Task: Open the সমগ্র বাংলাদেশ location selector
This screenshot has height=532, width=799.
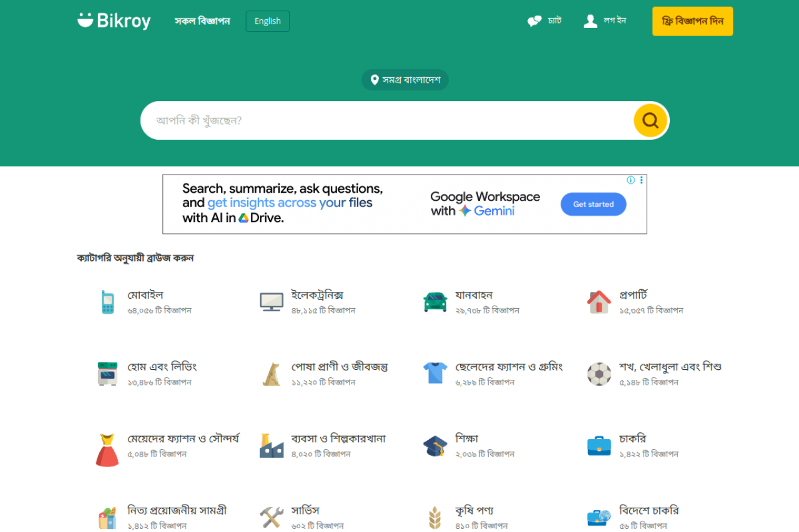Action: [x=405, y=80]
